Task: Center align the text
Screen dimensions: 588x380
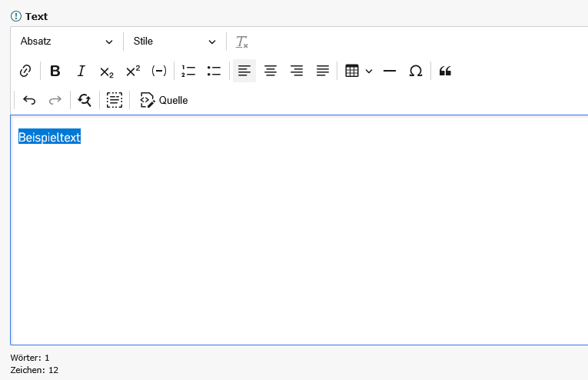Action: 271,71
